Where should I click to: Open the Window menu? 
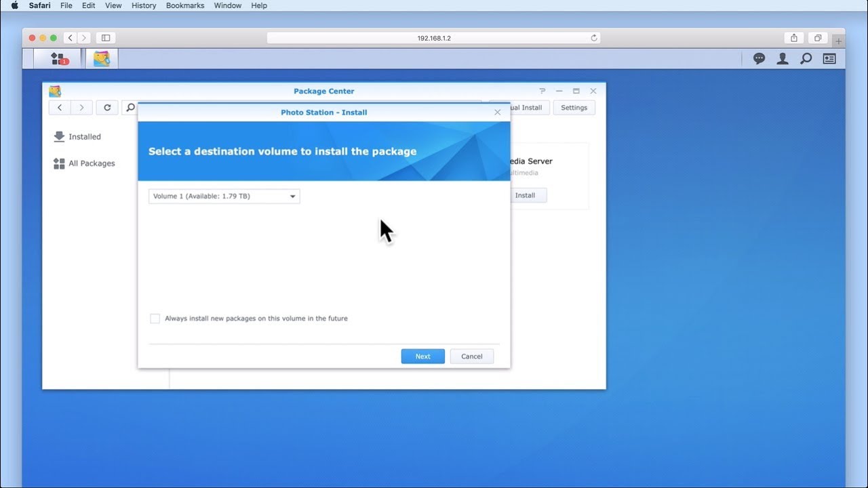tap(228, 5)
